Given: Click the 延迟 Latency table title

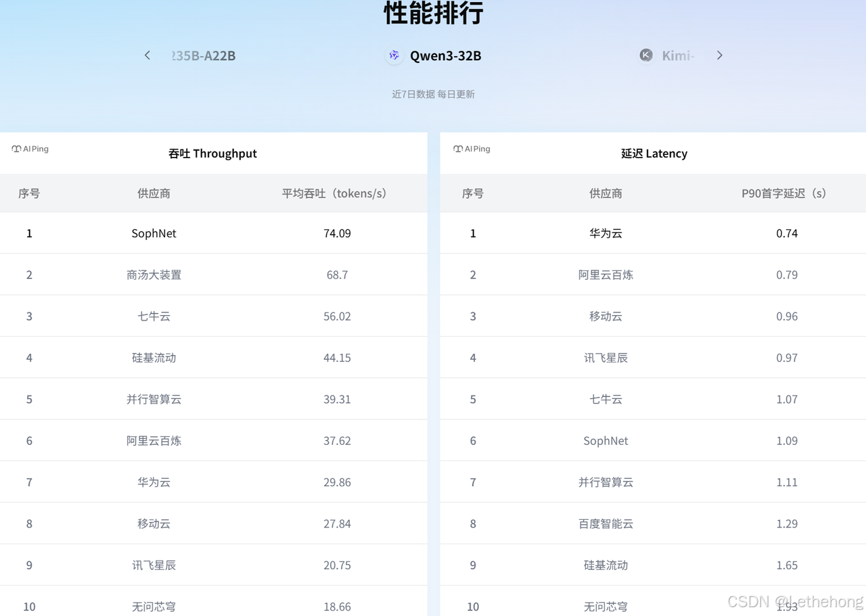Looking at the screenshot, I should point(654,153).
